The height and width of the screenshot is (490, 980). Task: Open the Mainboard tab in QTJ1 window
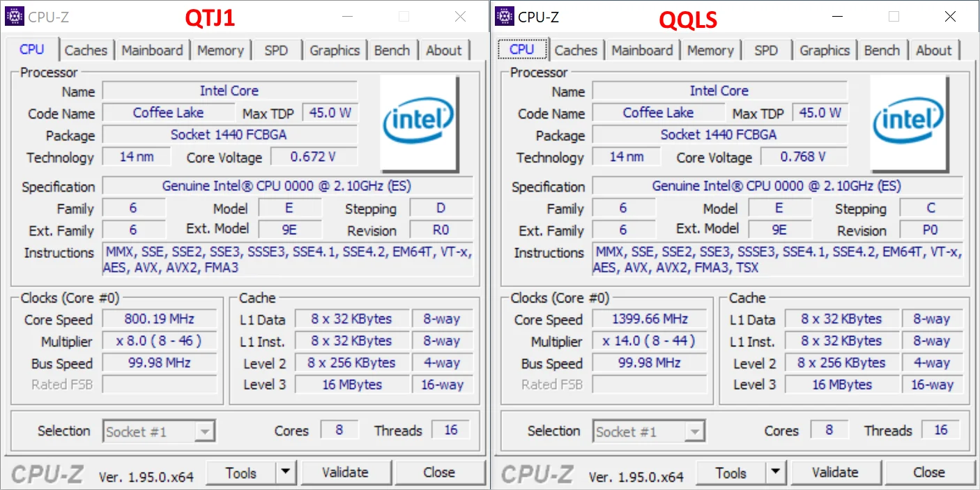[152, 50]
